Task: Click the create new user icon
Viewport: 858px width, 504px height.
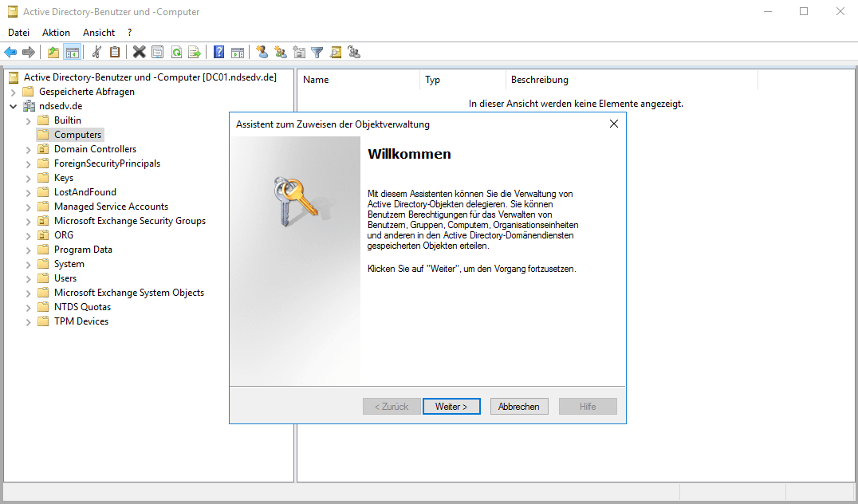Action: pos(262,53)
